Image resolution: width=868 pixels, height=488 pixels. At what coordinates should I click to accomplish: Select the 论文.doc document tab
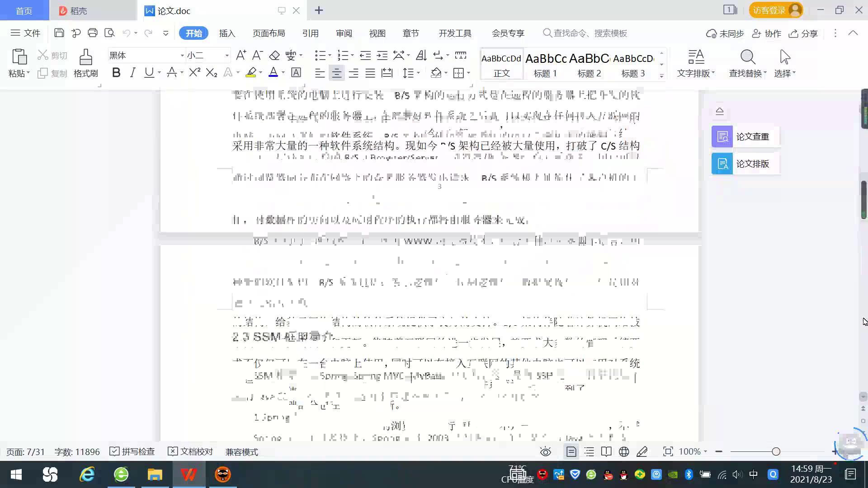click(173, 10)
